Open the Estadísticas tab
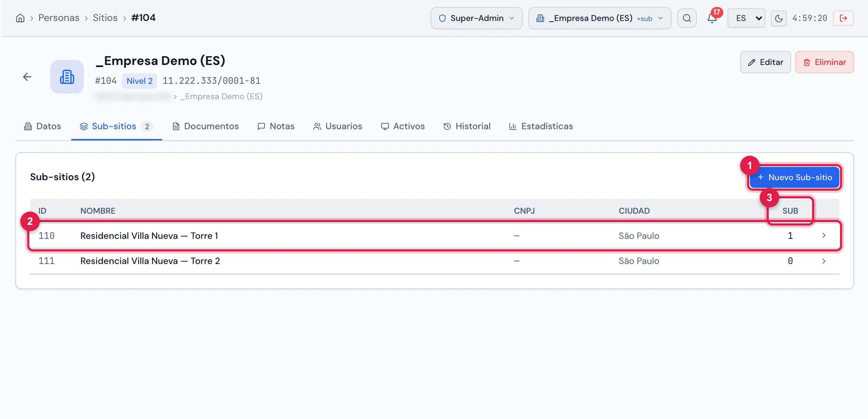This screenshot has width=868, height=419. [x=541, y=126]
